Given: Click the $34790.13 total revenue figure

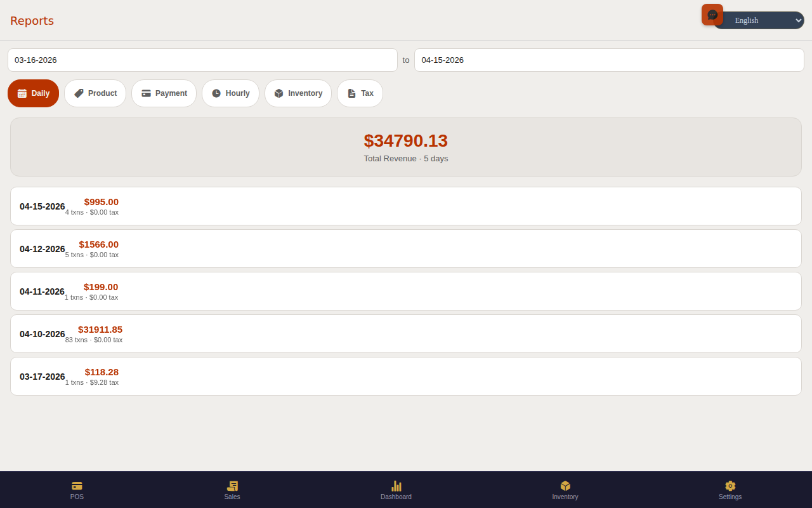Looking at the screenshot, I should (406, 140).
